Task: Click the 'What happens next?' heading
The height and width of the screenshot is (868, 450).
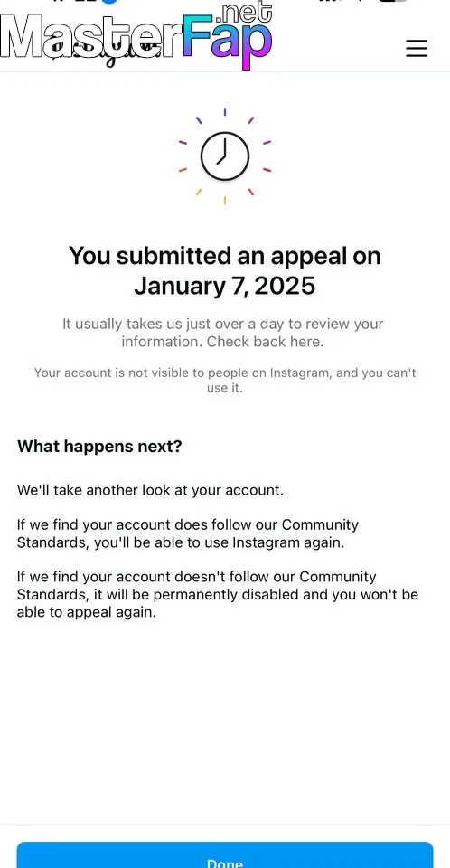Action: click(x=99, y=446)
